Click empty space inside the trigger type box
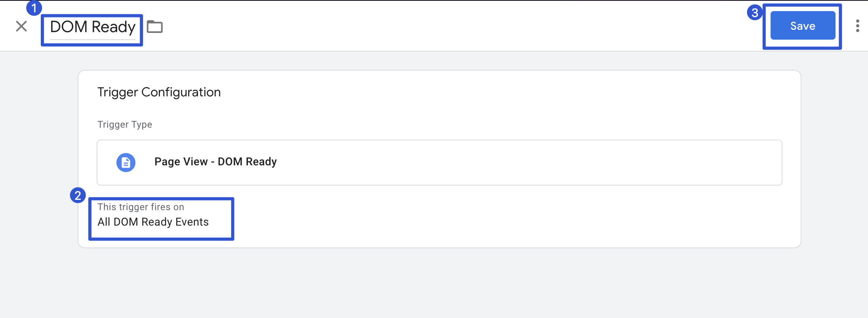The width and height of the screenshot is (868, 318). [x=515, y=163]
